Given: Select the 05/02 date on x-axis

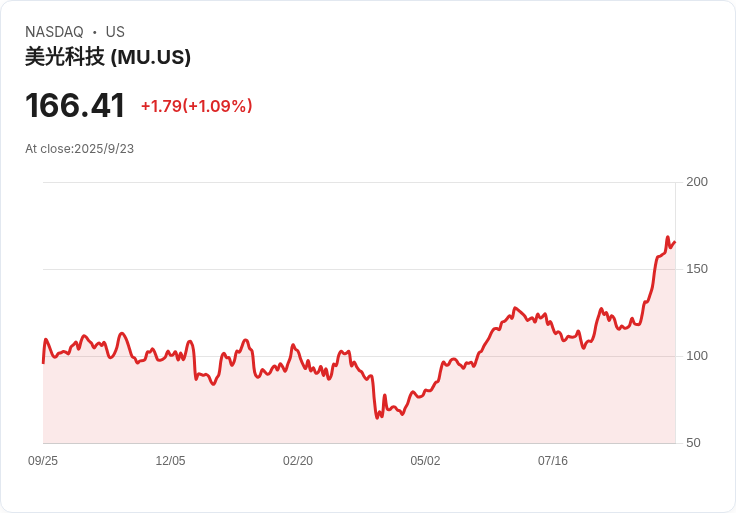Looking at the screenshot, I should [425, 461].
